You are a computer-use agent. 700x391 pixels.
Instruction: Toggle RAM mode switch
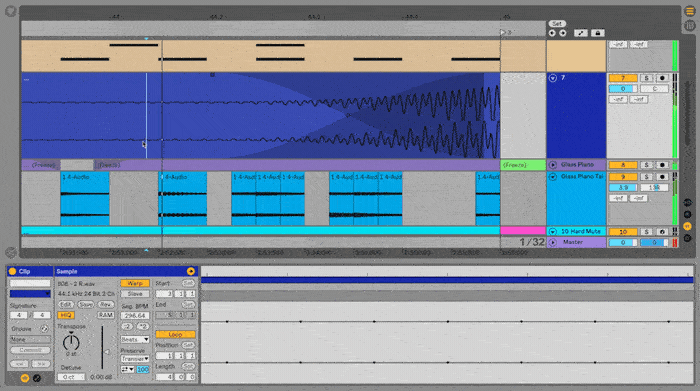click(x=106, y=315)
